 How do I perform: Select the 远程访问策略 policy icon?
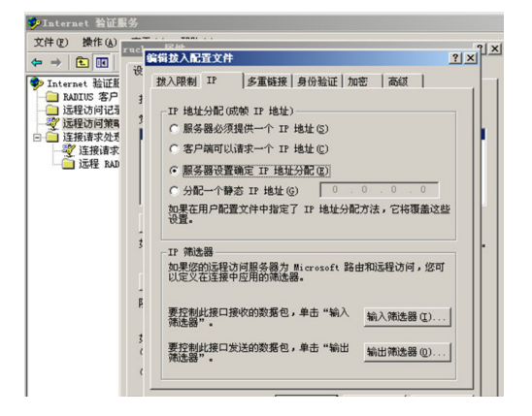click(x=53, y=123)
